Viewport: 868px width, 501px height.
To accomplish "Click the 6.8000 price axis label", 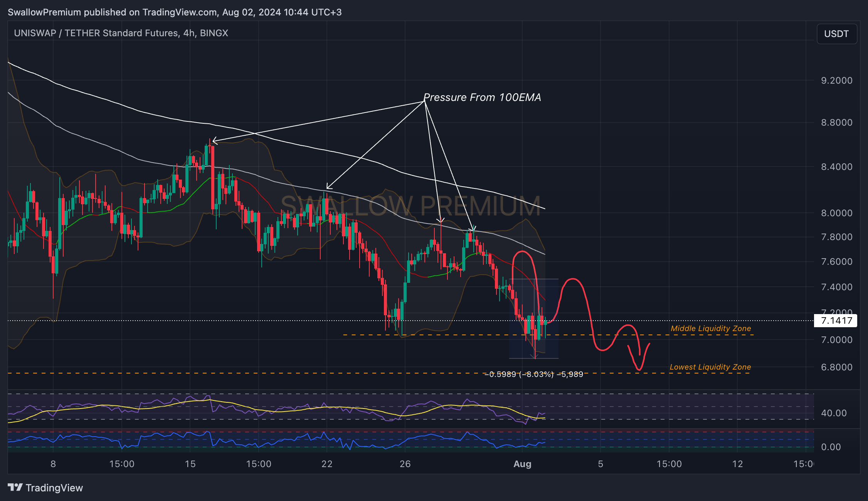I will (837, 367).
